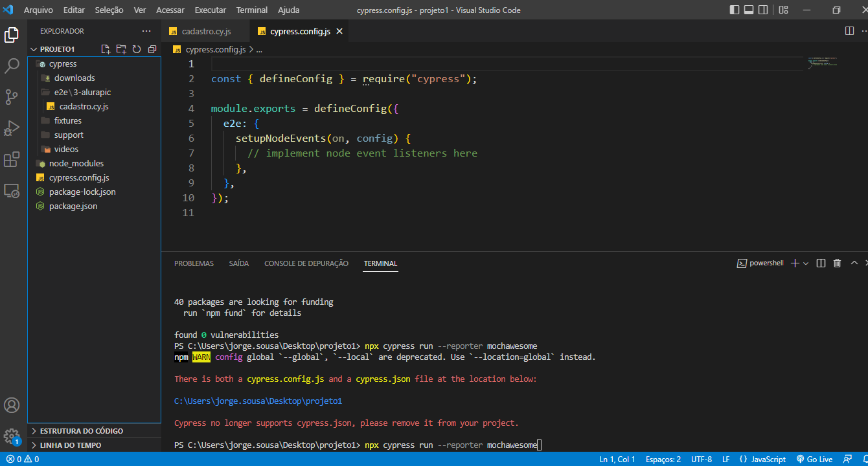This screenshot has height=466, width=868.
Task: Toggle primary side bar layout icon
Action: click(734, 10)
